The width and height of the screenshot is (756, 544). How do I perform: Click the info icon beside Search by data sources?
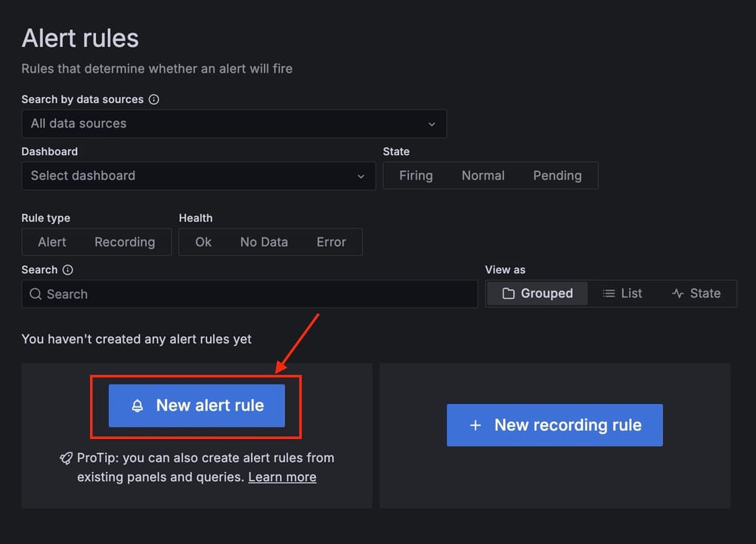(x=155, y=99)
